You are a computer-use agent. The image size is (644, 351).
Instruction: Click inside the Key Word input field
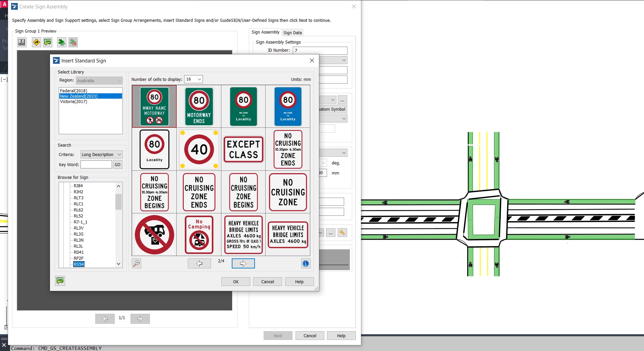point(96,164)
